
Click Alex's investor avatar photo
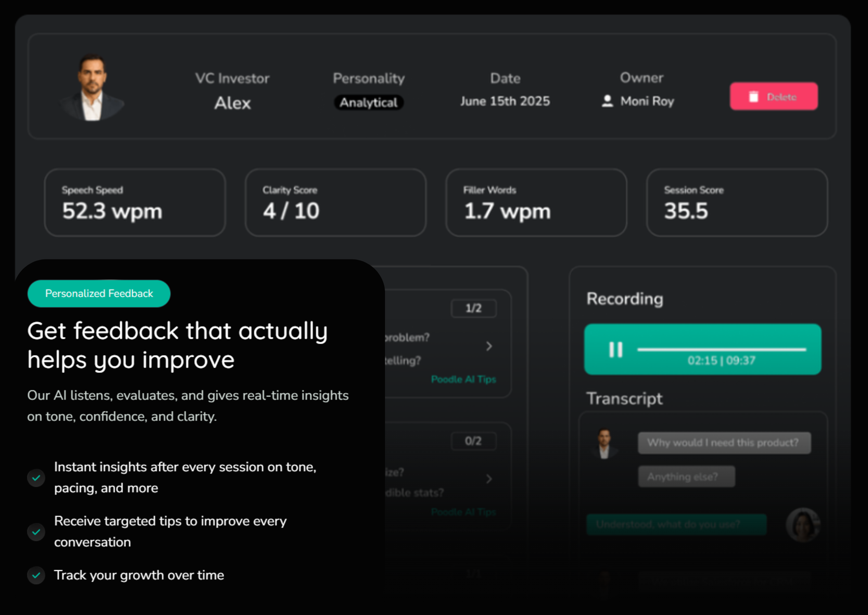point(92,88)
